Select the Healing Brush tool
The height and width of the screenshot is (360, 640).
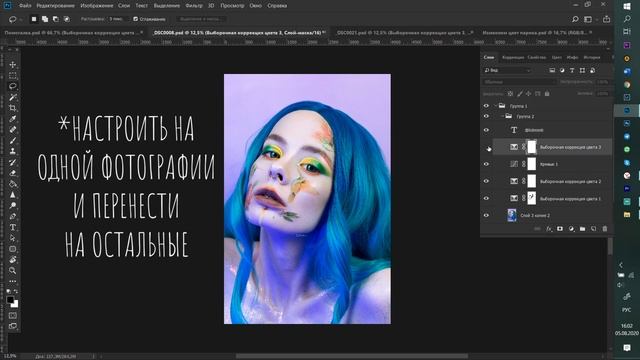pyautogui.click(x=13, y=129)
